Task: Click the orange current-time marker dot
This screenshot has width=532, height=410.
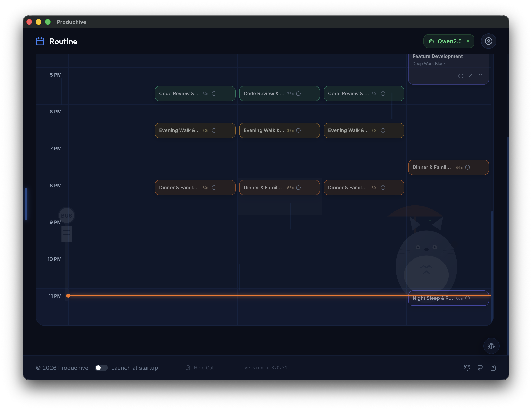Action: tap(68, 295)
